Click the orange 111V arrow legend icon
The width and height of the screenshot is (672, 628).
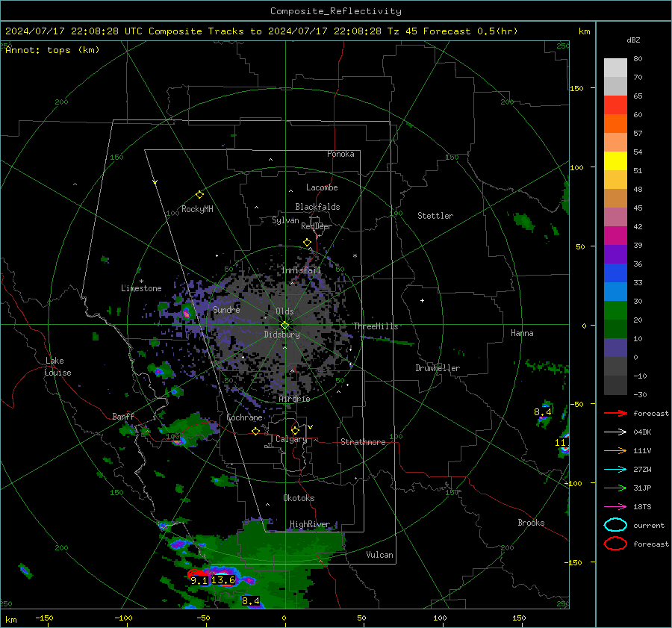click(615, 450)
